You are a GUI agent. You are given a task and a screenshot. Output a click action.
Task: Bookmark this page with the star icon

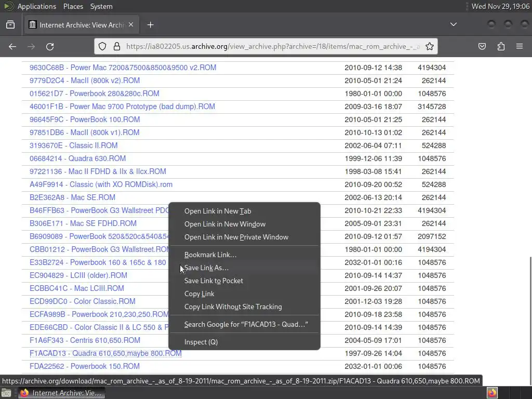[430, 46]
